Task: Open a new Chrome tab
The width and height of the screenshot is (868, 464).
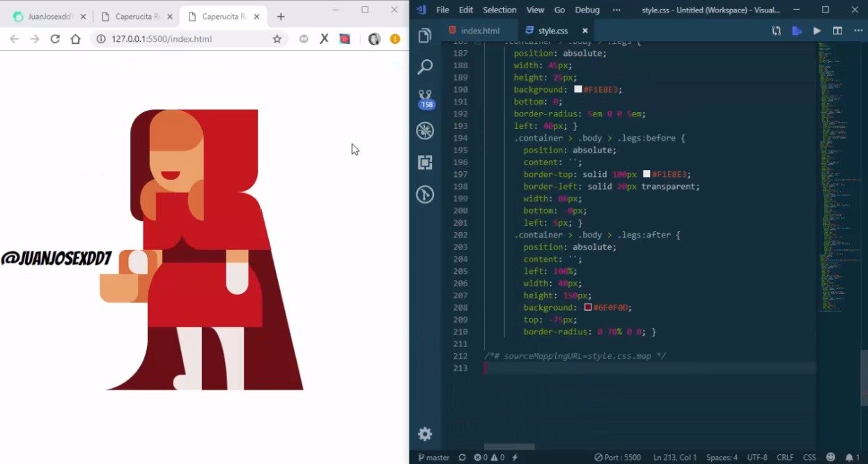Action: (281, 16)
